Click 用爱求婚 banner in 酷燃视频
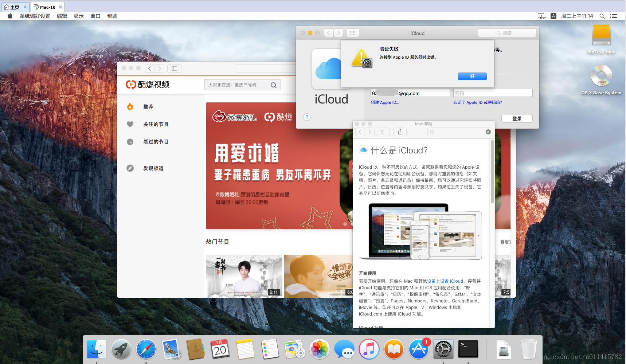Image resolution: width=626 pixels, height=364 pixels. (x=279, y=166)
